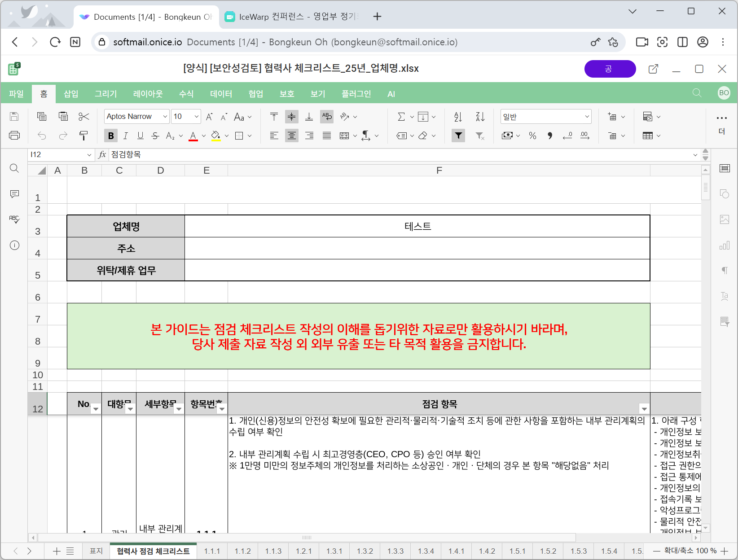Open the font name dropdown Aptos Narrow
The width and height of the screenshot is (738, 560).
coord(136,117)
